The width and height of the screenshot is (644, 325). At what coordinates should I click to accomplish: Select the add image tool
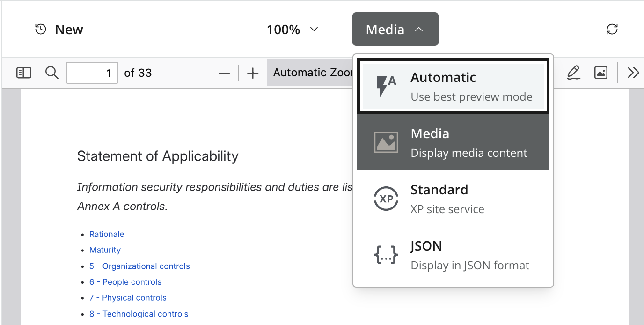[601, 73]
